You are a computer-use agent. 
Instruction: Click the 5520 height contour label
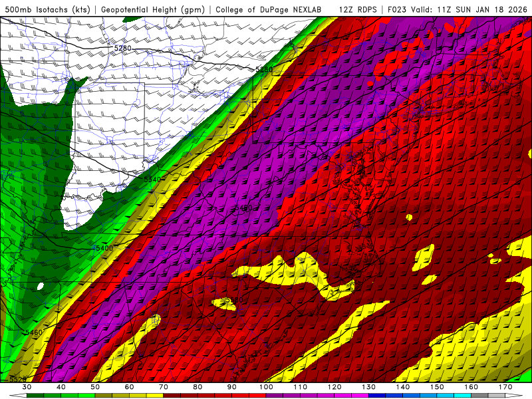point(18,379)
